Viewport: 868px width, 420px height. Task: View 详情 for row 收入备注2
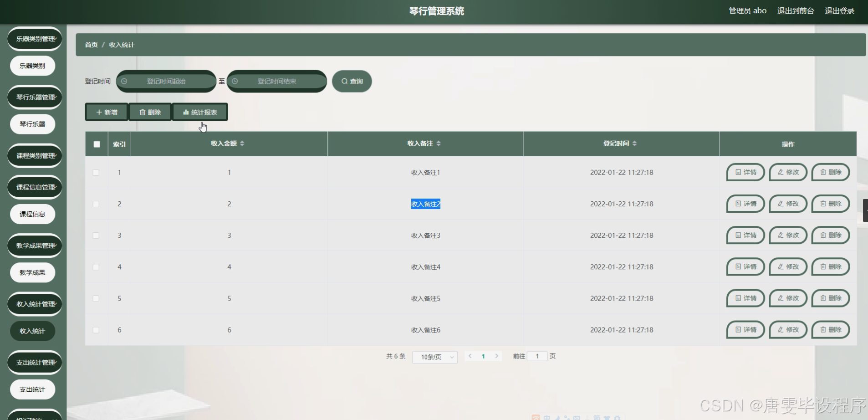coord(745,204)
